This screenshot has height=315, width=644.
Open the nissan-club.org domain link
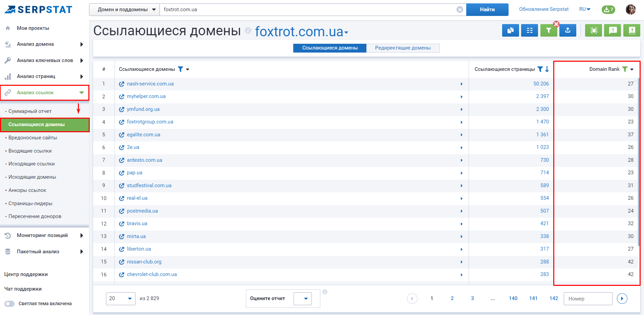(x=144, y=262)
